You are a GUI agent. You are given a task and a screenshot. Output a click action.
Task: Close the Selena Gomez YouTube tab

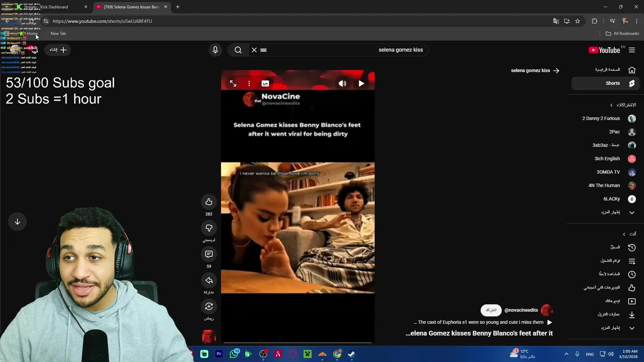coord(166,7)
